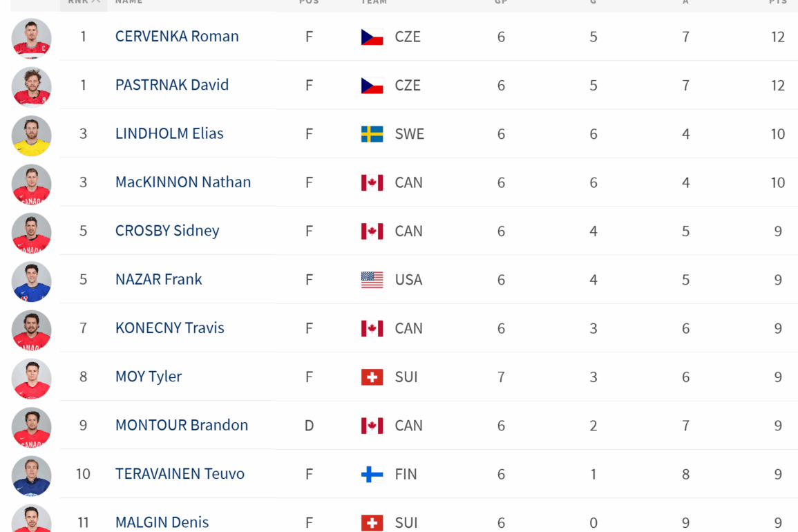Click Finland flag icon next to FIN
Screen dimensions: 798x532
pos(372,474)
